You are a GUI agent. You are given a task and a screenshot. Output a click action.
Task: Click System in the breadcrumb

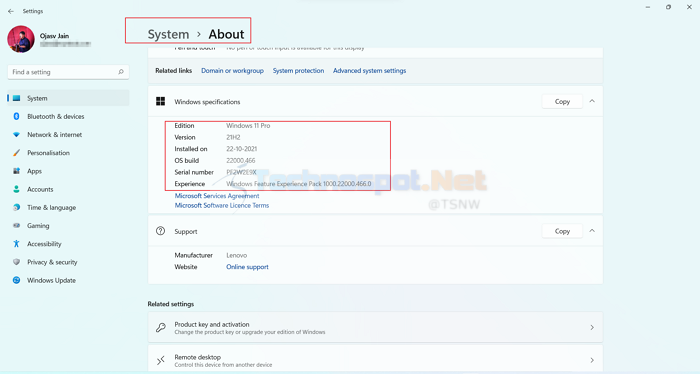[168, 34]
